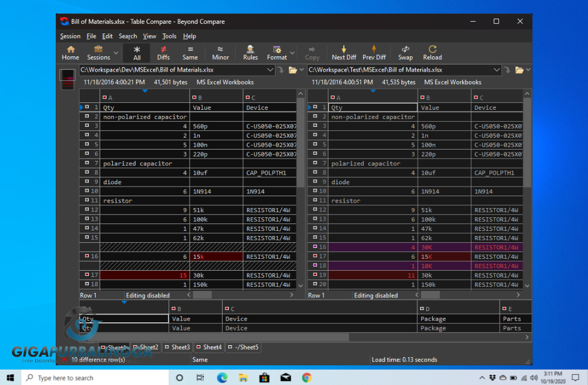This screenshot has height=385, width=588.
Task: Swap the left and right sides
Action: [405, 53]
